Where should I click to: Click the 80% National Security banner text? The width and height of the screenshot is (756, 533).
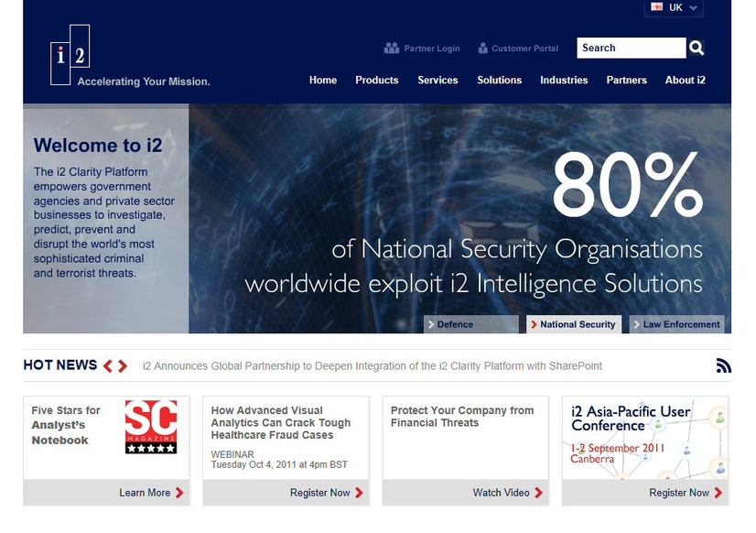(474, 223)
